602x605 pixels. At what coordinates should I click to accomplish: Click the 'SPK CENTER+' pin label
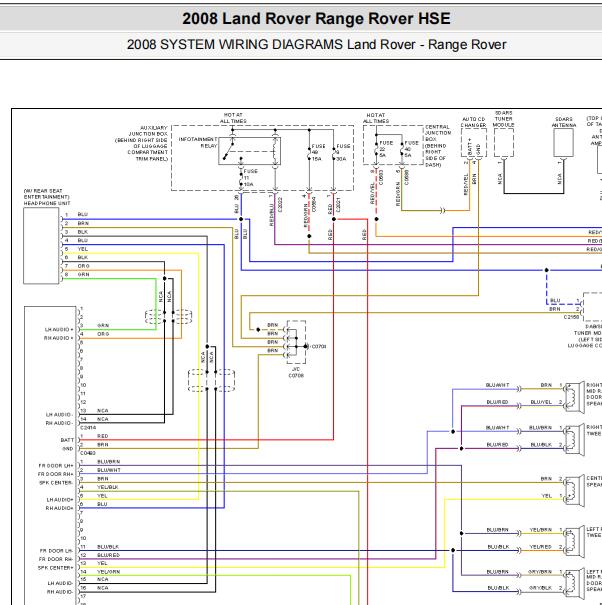pyautogui.click(x=56, y=568)
